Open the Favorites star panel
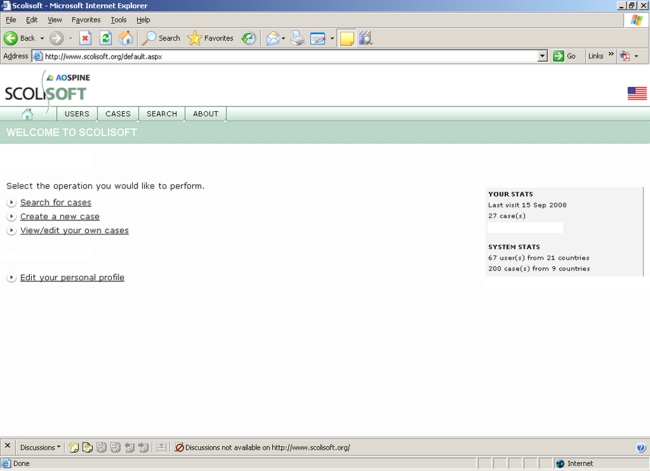 pos(210,38)
